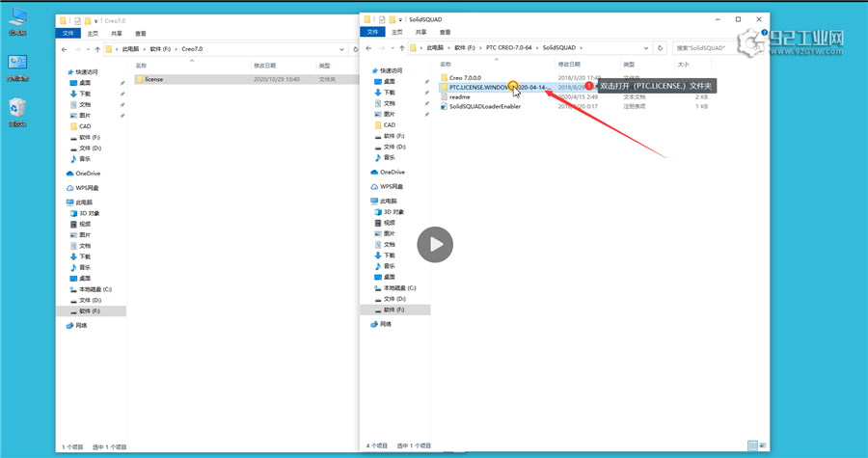Switch to large icons view in the SolidSQUAD status bar
Viewport: 868px width, 458px height.
click(763, 445)
